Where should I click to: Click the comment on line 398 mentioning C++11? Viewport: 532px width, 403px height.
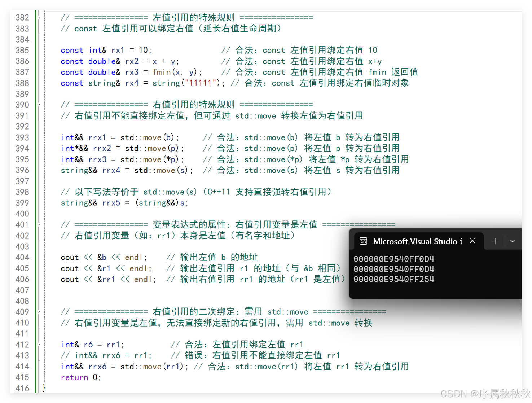[197, 192]
